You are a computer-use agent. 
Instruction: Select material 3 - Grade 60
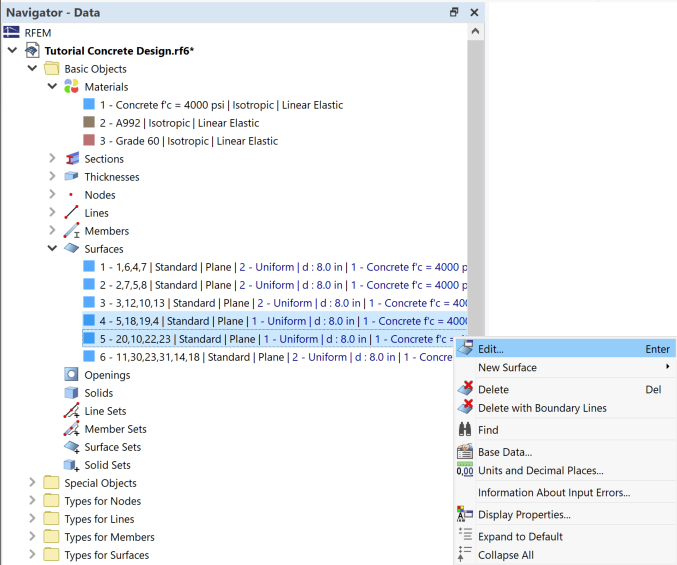[x=189, y=141]
